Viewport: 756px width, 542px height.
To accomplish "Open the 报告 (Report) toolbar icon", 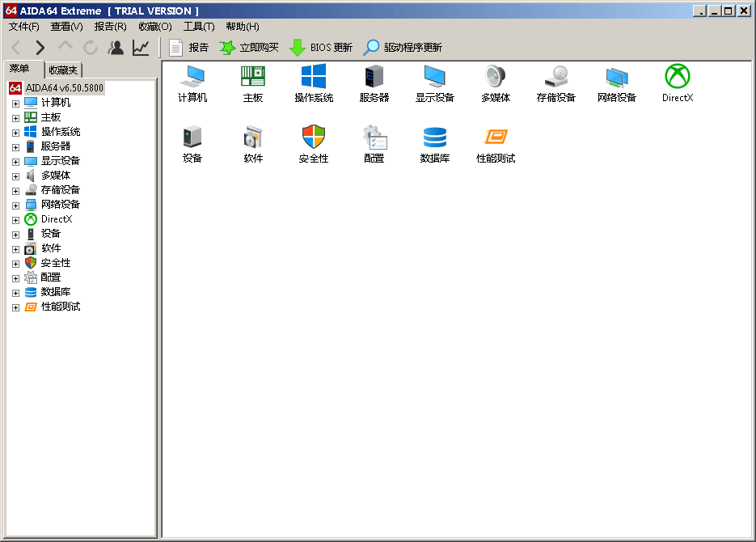I will (x=191, y=47).
